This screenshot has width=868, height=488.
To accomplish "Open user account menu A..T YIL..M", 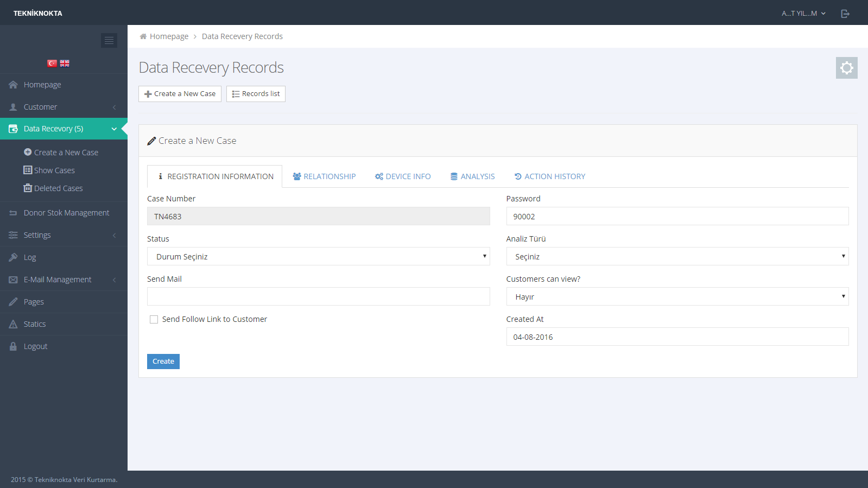I will click(803, 14).
